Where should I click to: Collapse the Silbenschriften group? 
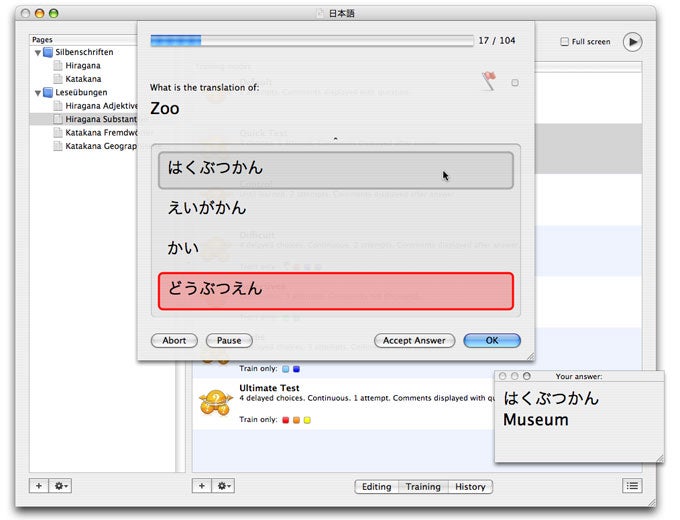point(38,53)
